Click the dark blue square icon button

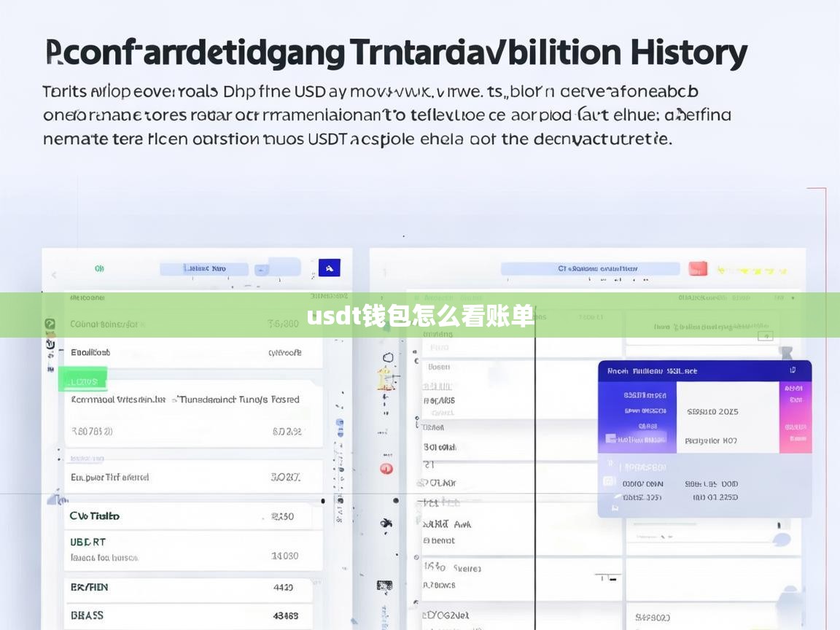tap(329, 268)
